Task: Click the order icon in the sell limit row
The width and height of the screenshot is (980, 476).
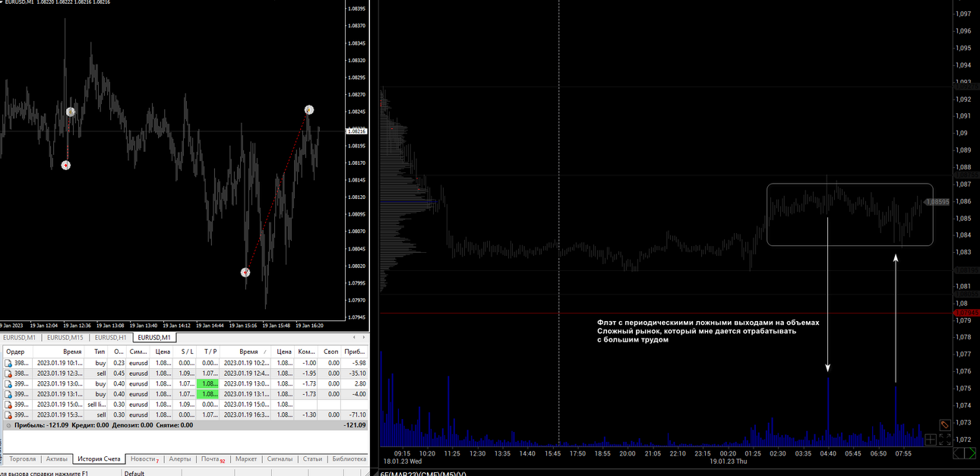Action: (x=8, y=405)
